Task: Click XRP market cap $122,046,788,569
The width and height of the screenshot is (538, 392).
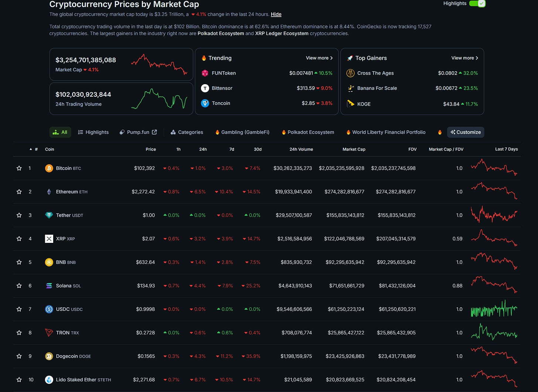Action: coord(344,239)
